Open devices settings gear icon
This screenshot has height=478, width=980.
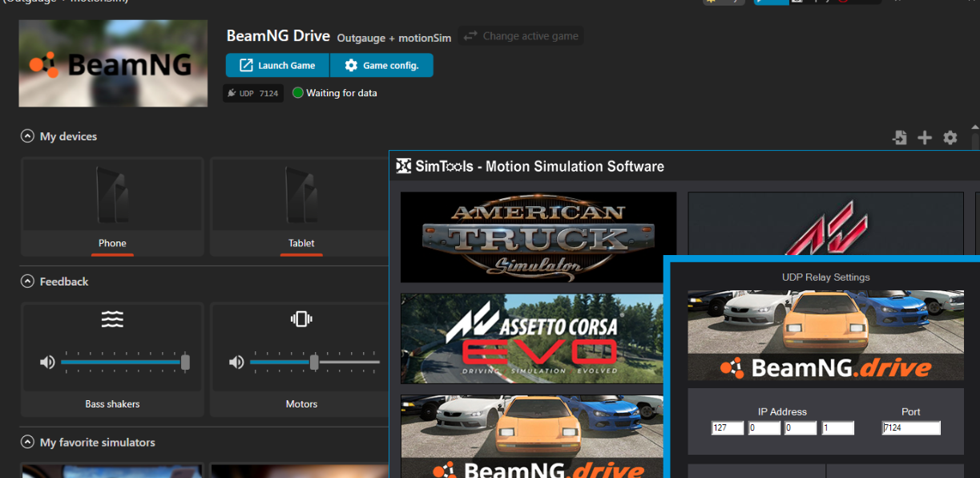click(950, 138)
